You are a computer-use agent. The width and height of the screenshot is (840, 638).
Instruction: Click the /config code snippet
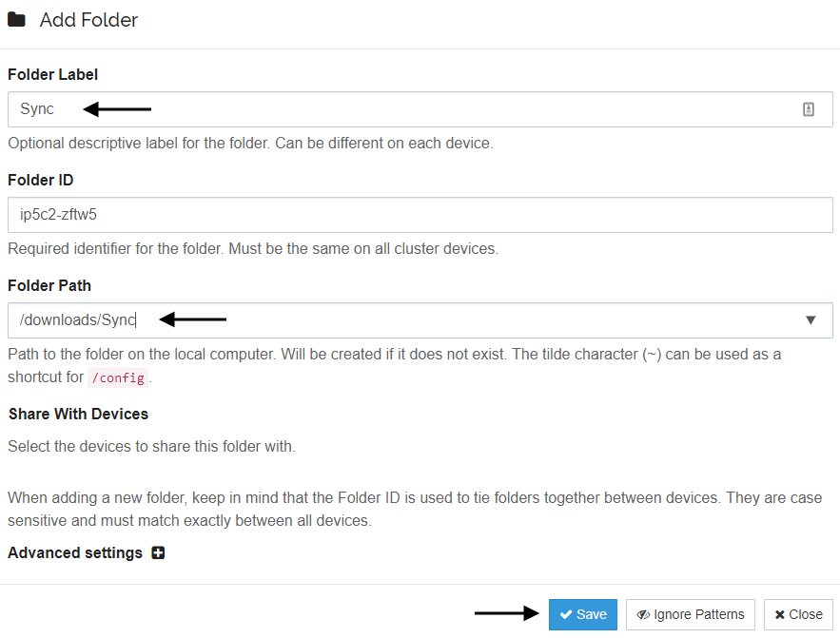pos(118,377)
